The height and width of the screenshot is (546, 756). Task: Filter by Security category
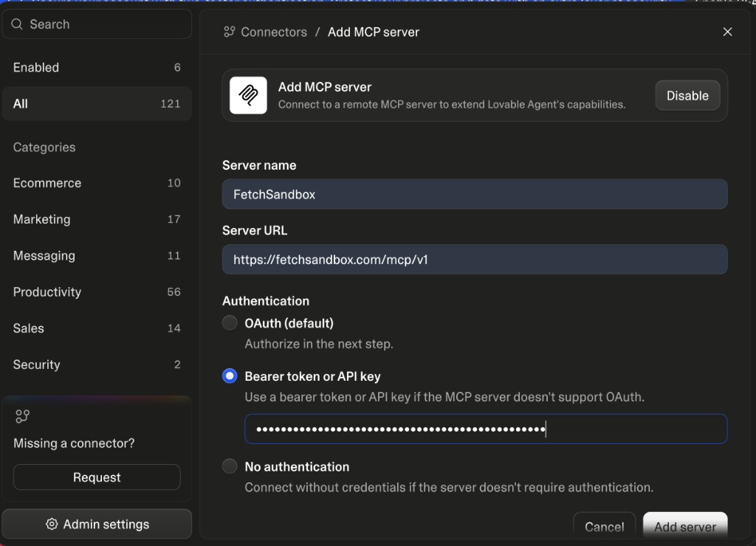[97, 364]
